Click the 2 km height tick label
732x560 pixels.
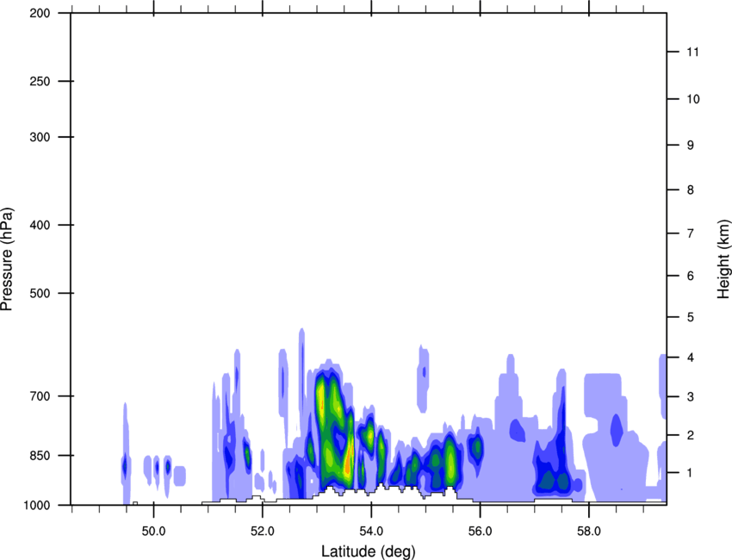click(x=691, y=435)
